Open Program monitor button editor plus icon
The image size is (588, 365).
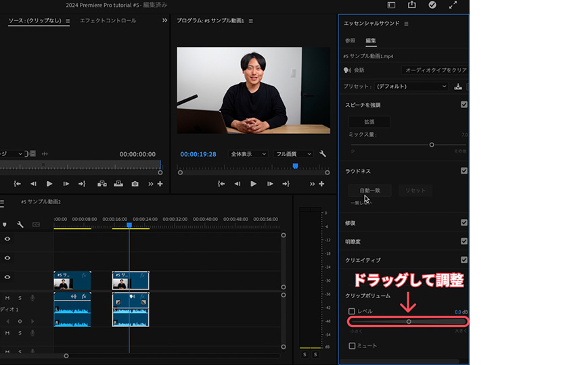[321, 184]
